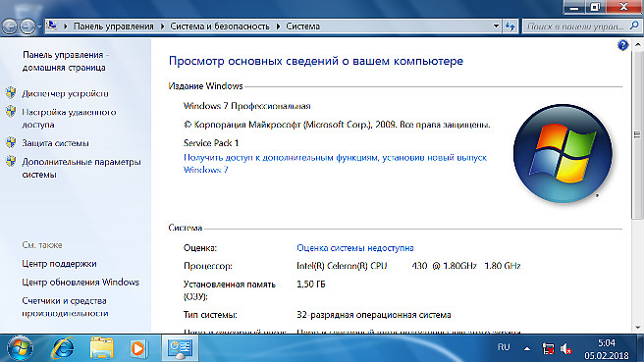The height and width of the screenshot is (362, 644).
Task: Open Дополнительные параметры системы
Action: [x=81, y=168]
